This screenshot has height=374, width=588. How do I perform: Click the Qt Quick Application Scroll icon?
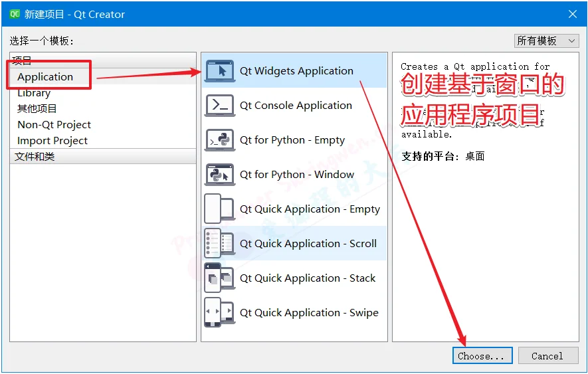point(220,243)
